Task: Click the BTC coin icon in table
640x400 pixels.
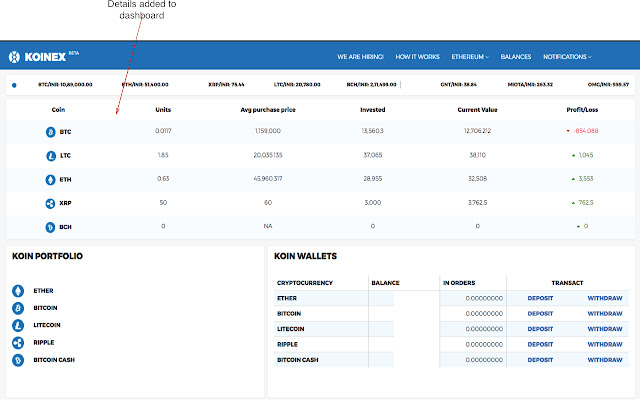Action: click(x=51, y=132)
